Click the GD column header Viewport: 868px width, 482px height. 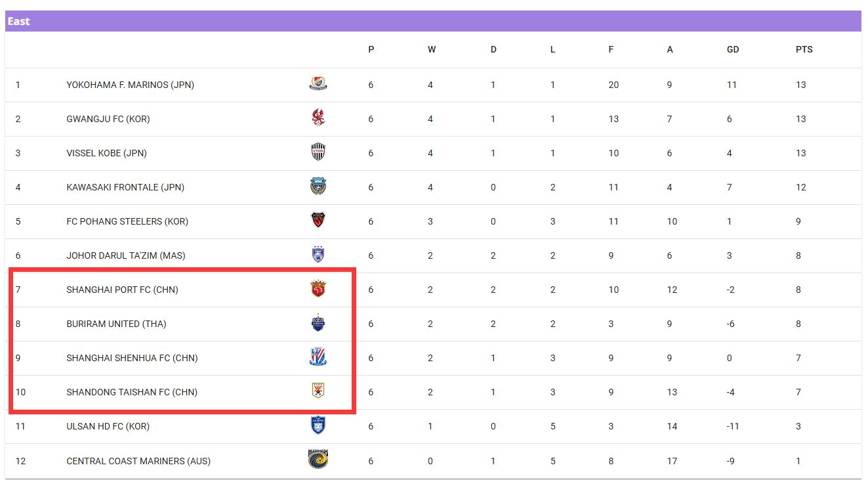pos(733,49)
